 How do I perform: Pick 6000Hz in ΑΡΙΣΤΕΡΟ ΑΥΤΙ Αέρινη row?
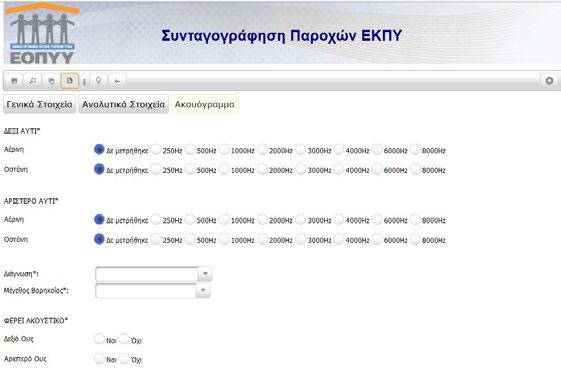tap(377, 219)
